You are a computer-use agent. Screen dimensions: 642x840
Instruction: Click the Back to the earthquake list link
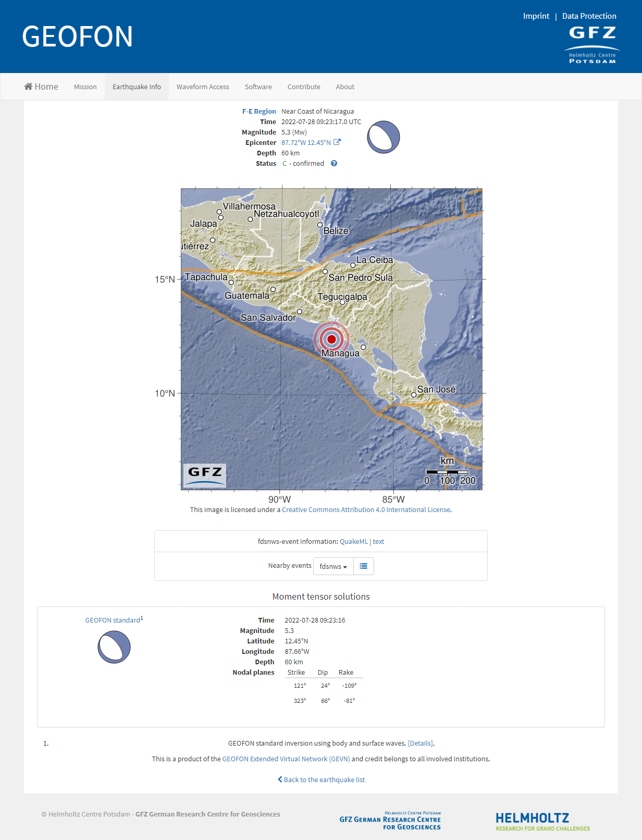tap(321, 780)
